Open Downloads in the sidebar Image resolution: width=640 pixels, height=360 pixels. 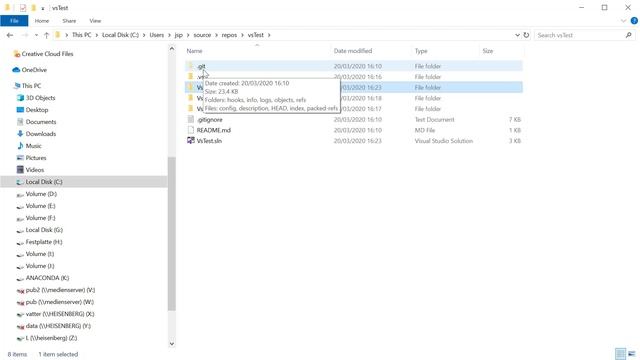41,134
